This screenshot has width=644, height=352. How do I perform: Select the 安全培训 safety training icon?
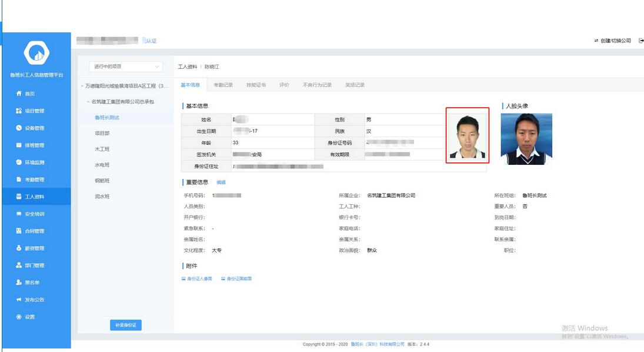coord(19,214)
